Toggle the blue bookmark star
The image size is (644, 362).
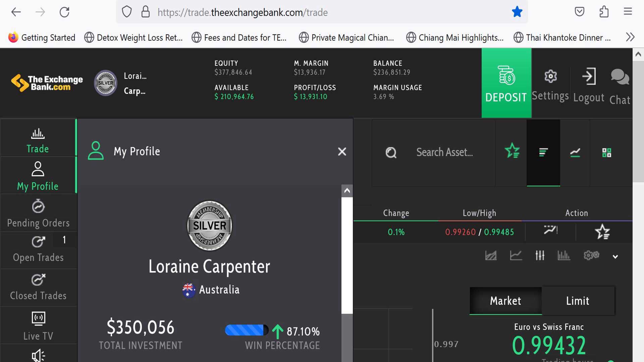tap(517, 12)
